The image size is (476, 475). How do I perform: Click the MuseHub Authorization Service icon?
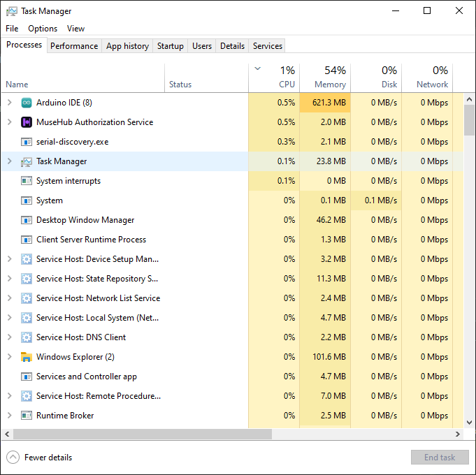tap(27, 122)
